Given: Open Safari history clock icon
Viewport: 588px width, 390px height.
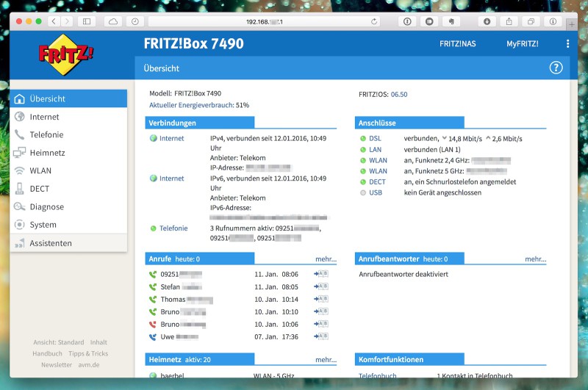Looking at the screenshot, I should click(x=135, y=22).
